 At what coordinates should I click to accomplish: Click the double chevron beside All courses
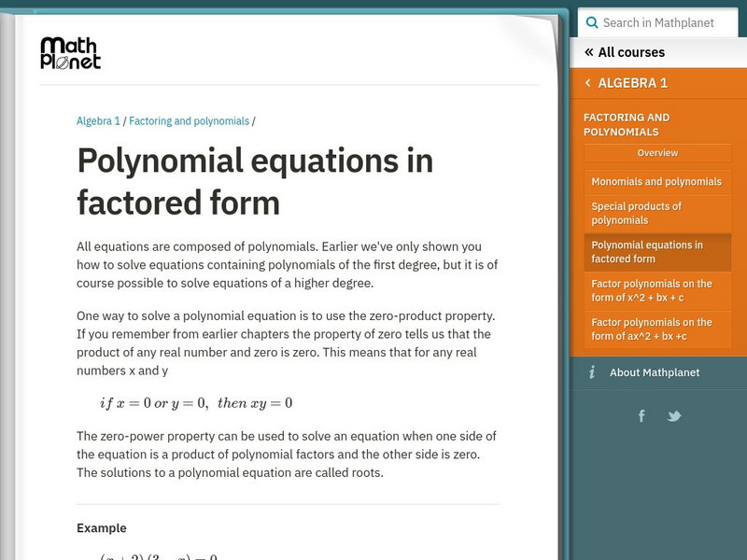coord(589,52)
